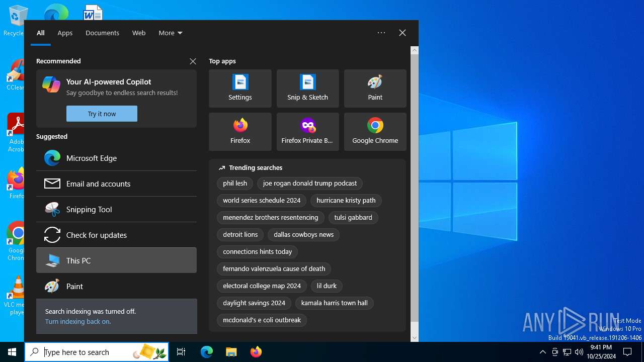Launch Snipping Tool suggestion
Screen dimensions: 644x362
pos(116,209)
